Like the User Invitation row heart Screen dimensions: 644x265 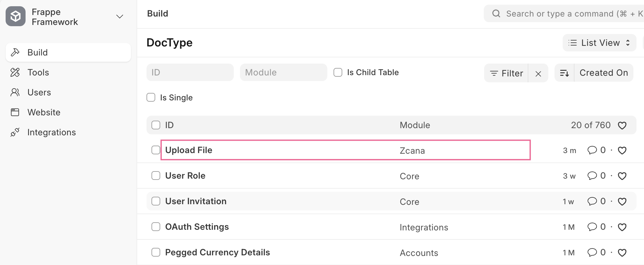tap(622, 202)
